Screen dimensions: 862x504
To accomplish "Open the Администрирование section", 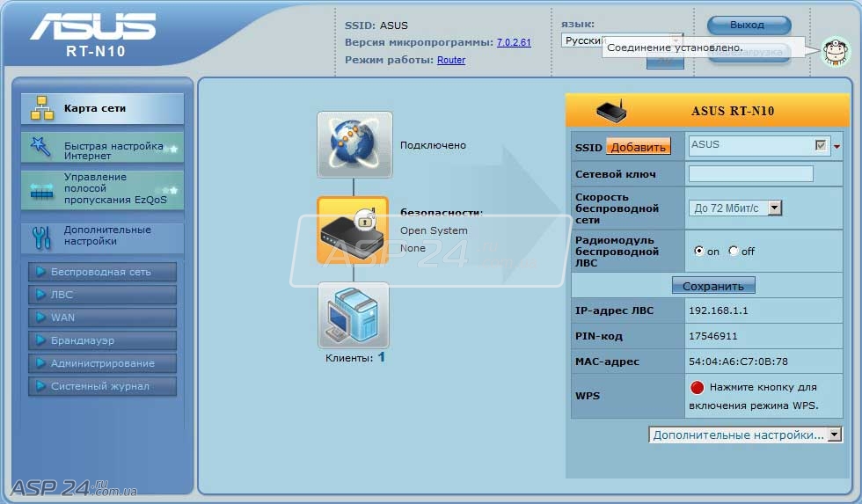I will (102, 363).
